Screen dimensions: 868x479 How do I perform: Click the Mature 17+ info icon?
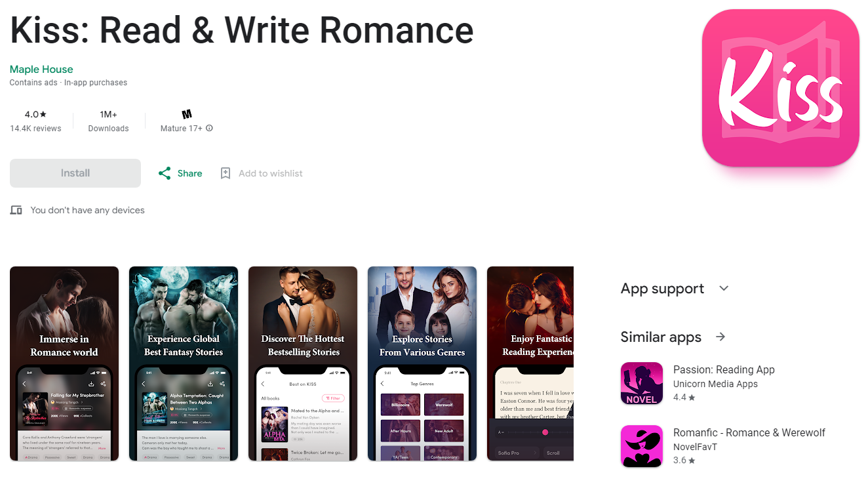pyautogui.click(x=210, y=129)
